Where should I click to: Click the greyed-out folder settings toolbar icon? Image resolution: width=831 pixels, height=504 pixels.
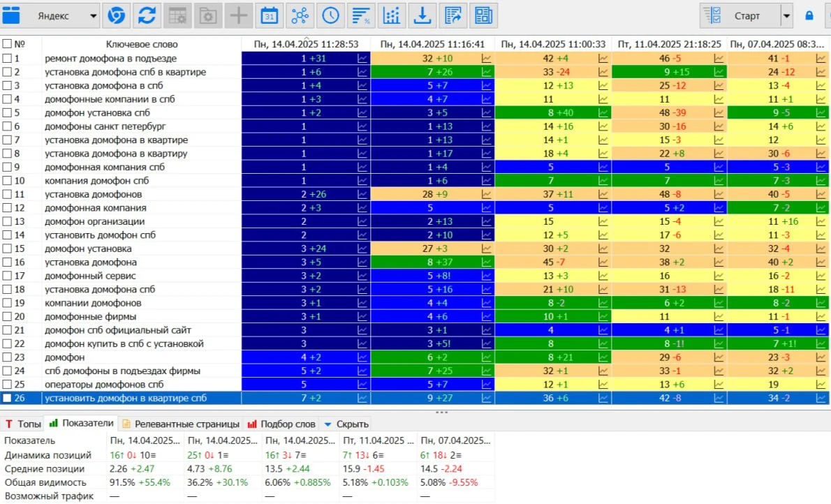208,15
